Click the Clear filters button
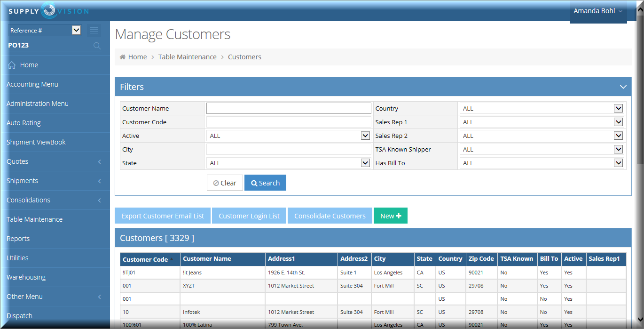644x329 pixels. tap(225, 183)
